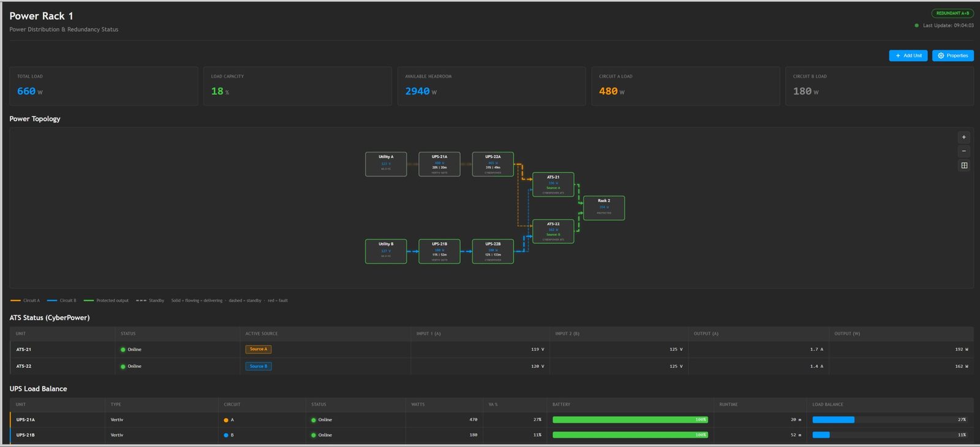Open the UPS-21A row in load table
This screenshot has width=980, height=447.
491,420
